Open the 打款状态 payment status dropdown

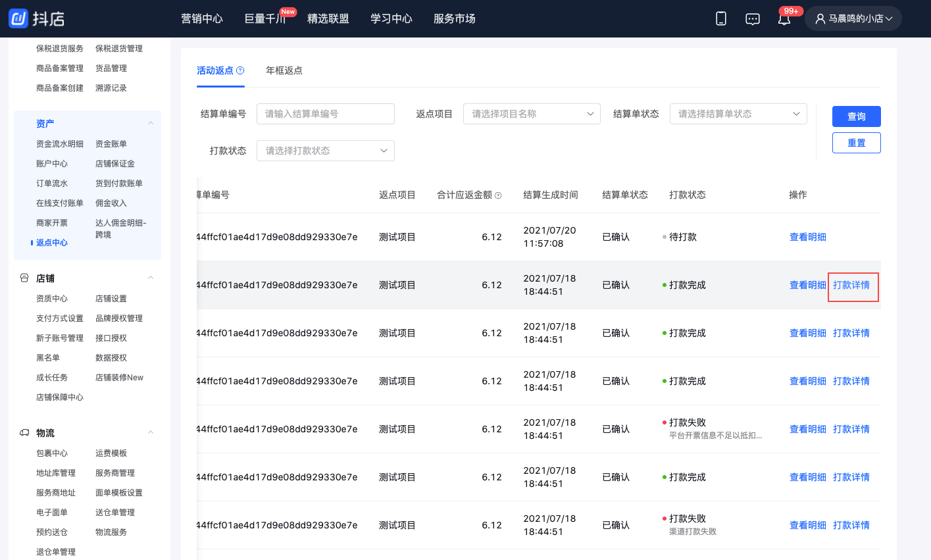point(326,151)
